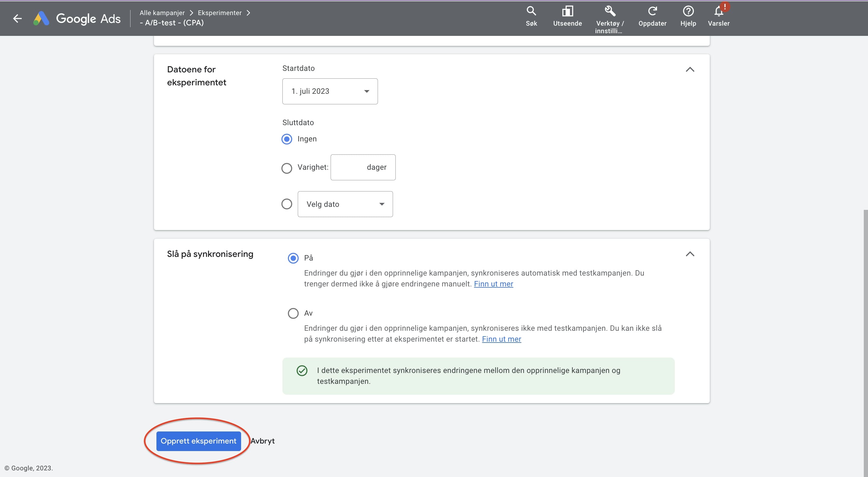Click the Opprett eksperiment button
Image resolution: width=868 pixels, height=477 pixels.
tap(199, 441)
